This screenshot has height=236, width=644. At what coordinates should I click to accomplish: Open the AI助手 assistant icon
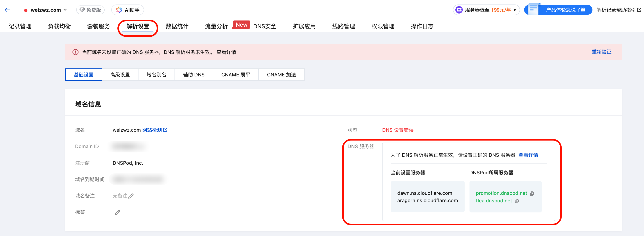(119, 10)
